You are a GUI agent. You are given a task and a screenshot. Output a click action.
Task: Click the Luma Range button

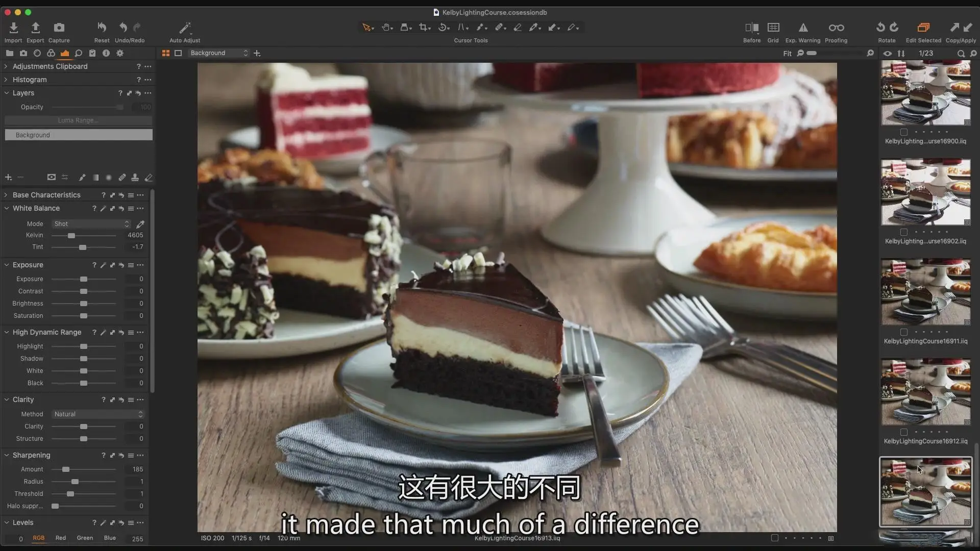tap(78, 121)
